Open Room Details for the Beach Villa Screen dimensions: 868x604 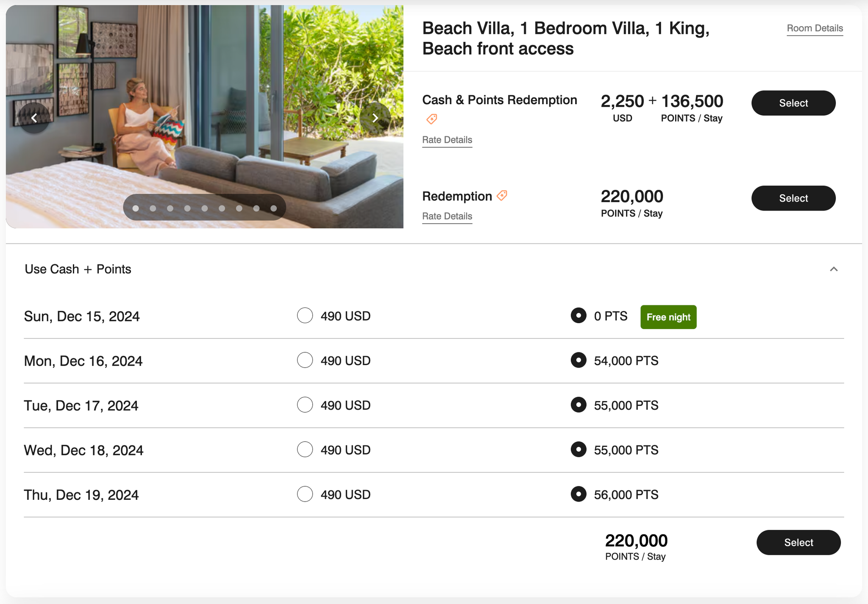click(815, 28)
